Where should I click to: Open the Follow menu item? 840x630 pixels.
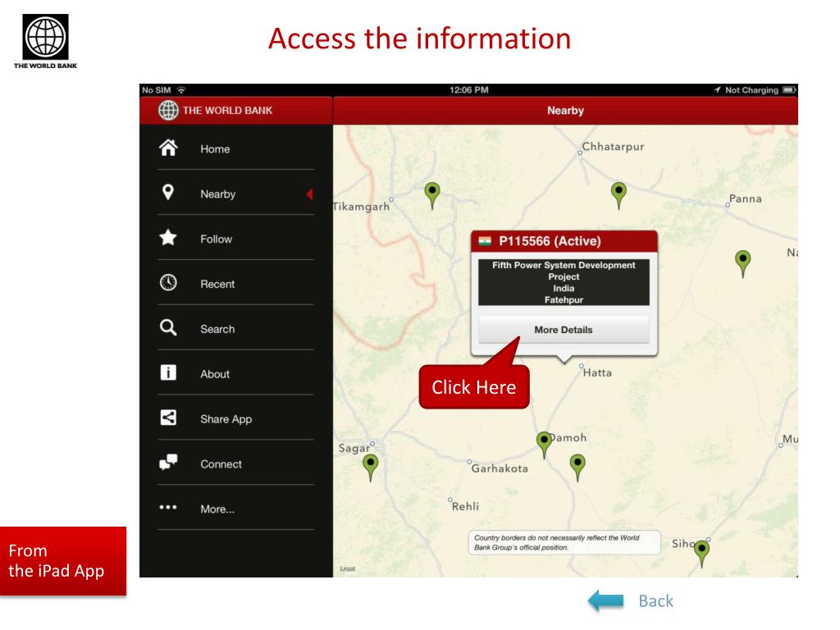(x=235, y=239)
